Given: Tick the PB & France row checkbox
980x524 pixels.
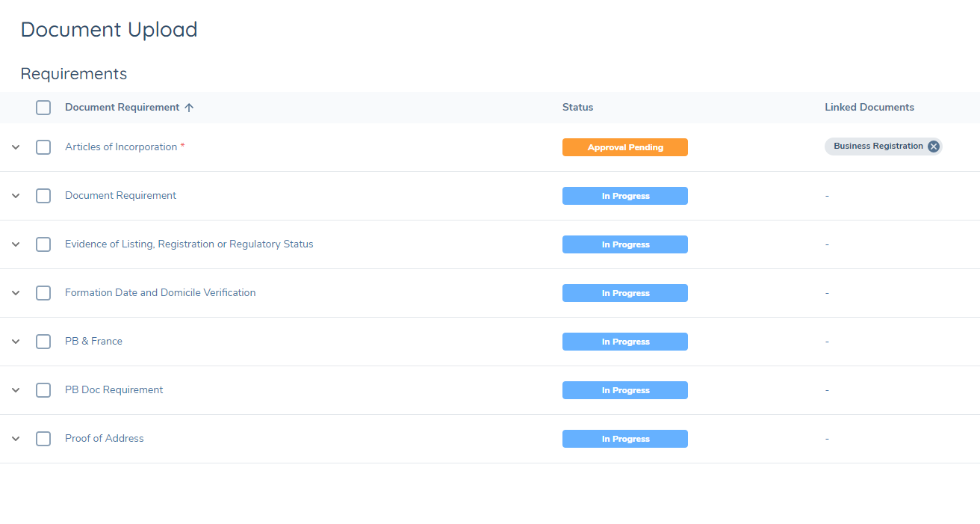Looking at the screenshot, I should pyautogui.click(x=43, y=342).
